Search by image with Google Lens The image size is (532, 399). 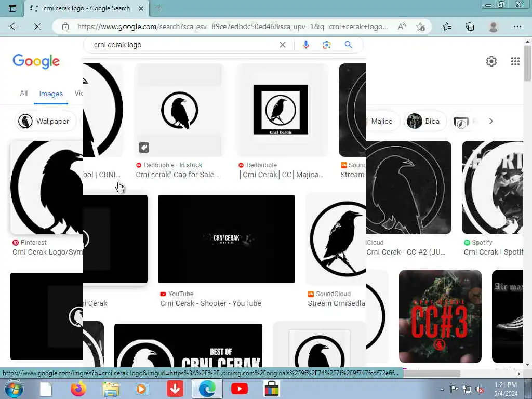326,45
